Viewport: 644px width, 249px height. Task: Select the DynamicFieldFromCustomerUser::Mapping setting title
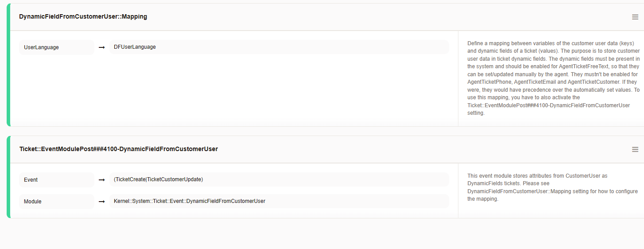83,17
